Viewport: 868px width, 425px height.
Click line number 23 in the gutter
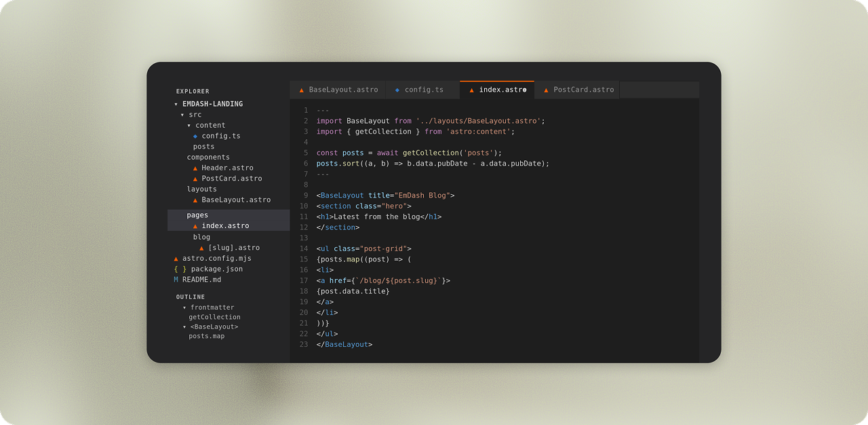click(x=304, y=344)
